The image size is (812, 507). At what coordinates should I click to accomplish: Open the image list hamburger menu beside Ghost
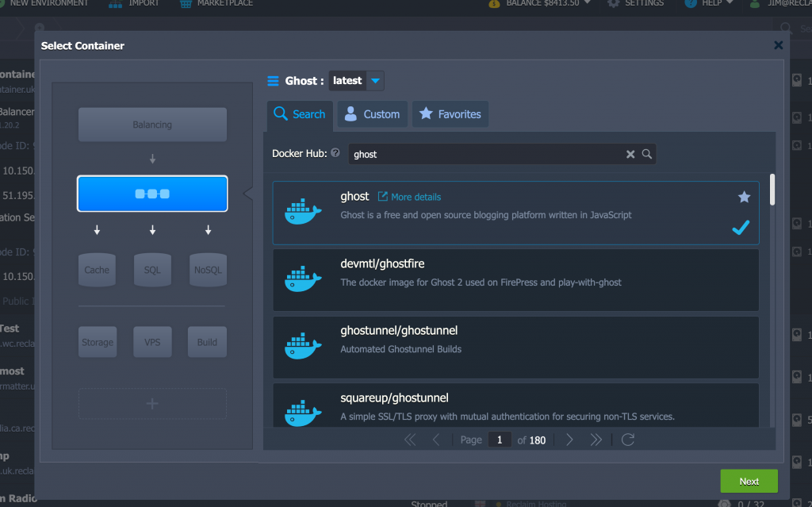273,81
